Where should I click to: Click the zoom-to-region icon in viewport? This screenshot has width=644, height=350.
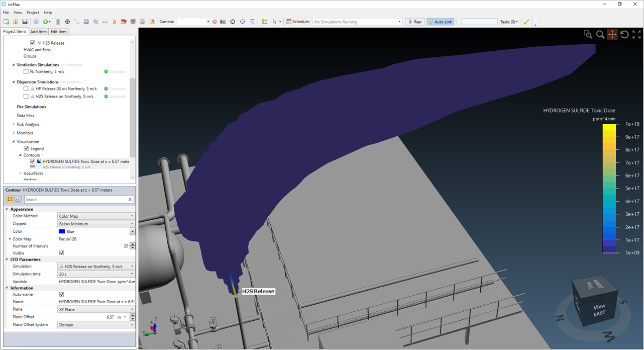click(588, 35)
